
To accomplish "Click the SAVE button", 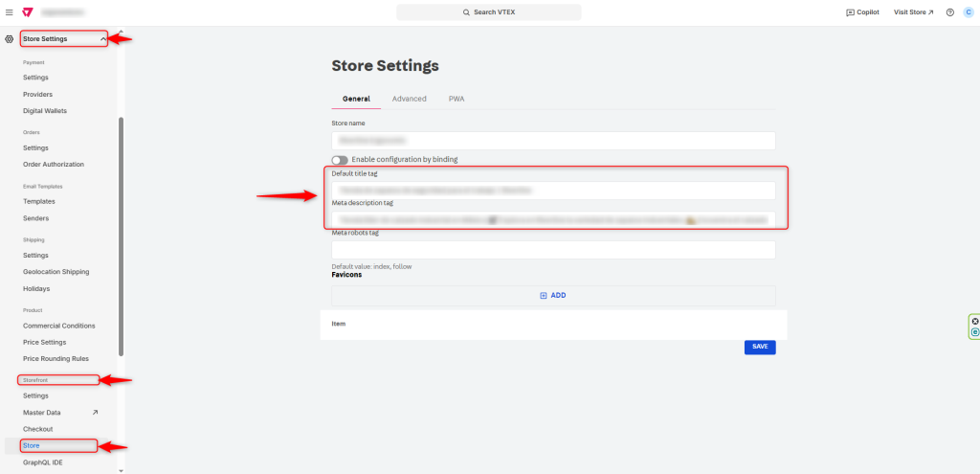I will tap(759, 347).
